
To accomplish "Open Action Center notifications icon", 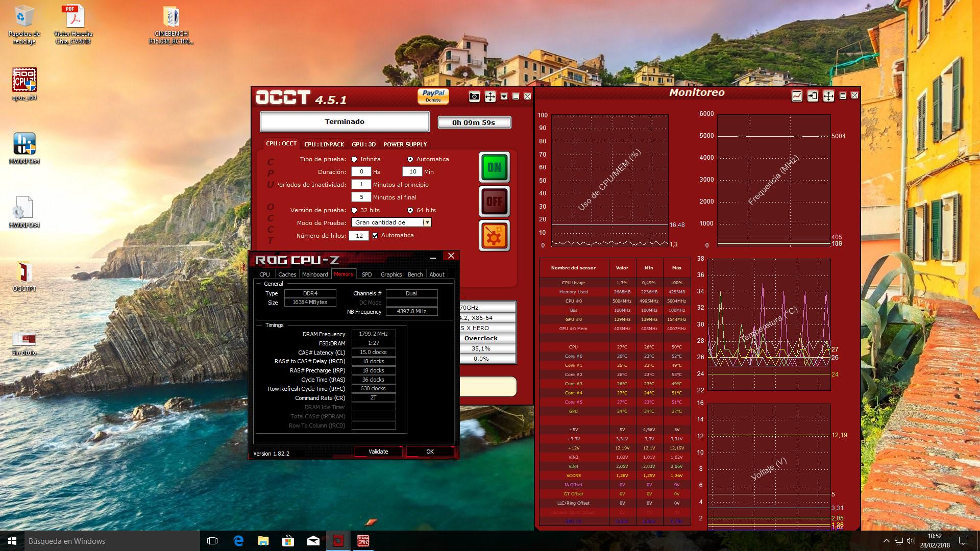I will tap(963, 541).
